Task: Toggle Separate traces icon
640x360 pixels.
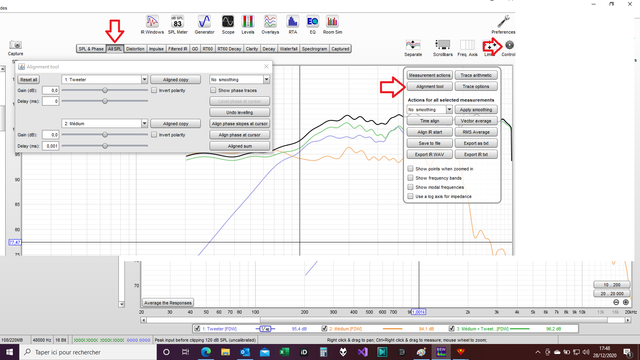Action: click(413, 48)
